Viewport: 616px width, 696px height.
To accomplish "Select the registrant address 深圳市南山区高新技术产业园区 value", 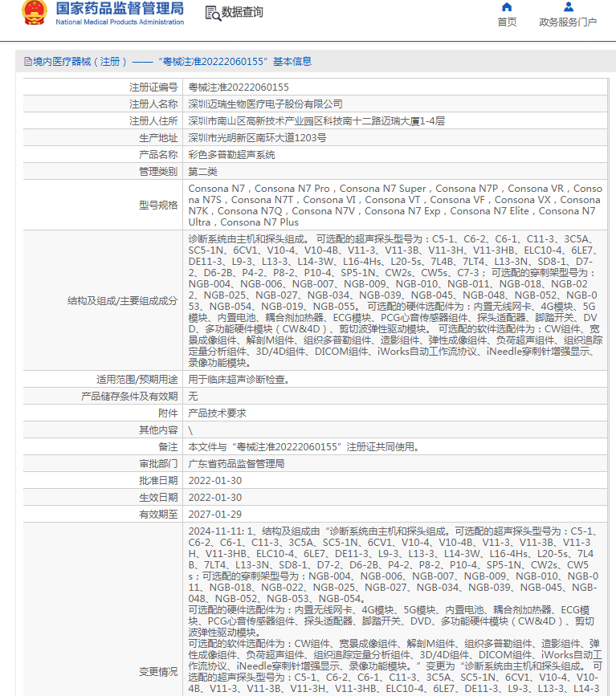I will point(316,121).
